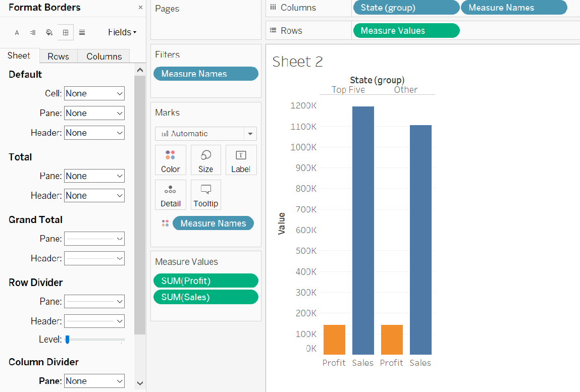Open Default Header border dropdown
This screenshot has width=580, height=392.
94,133
